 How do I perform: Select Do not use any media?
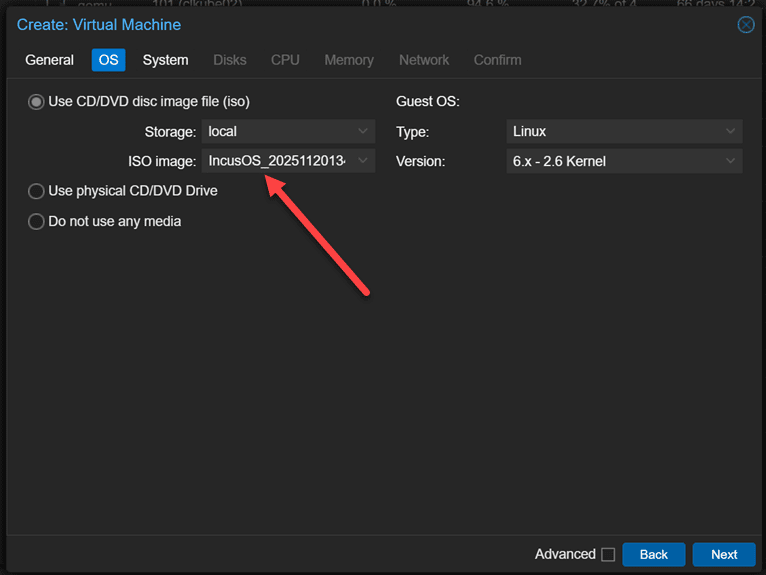click(36, 221)
